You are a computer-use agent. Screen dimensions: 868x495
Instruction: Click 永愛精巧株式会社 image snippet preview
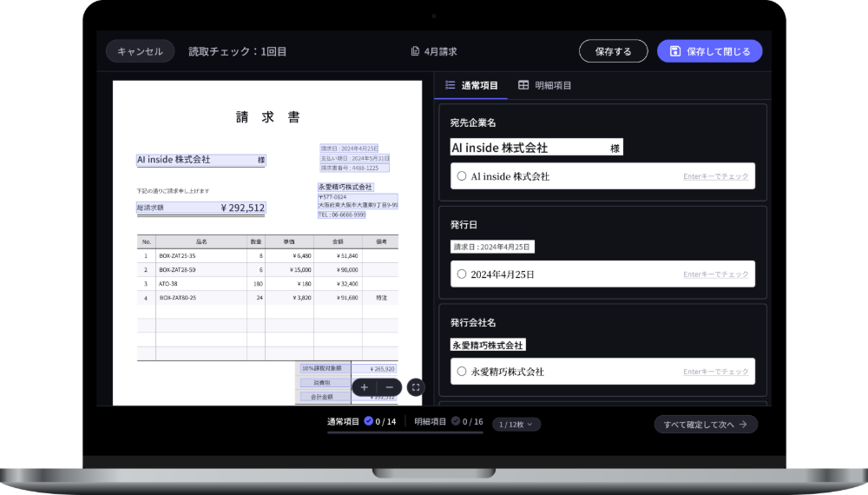(488, 345)
